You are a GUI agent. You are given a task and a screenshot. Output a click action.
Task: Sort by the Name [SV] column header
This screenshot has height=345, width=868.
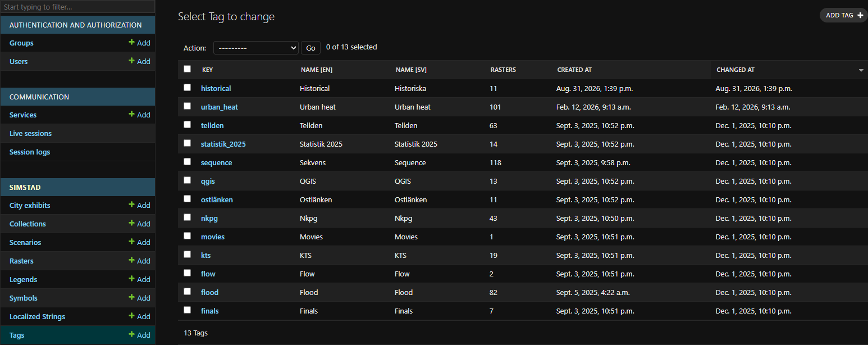coord(411,70)
